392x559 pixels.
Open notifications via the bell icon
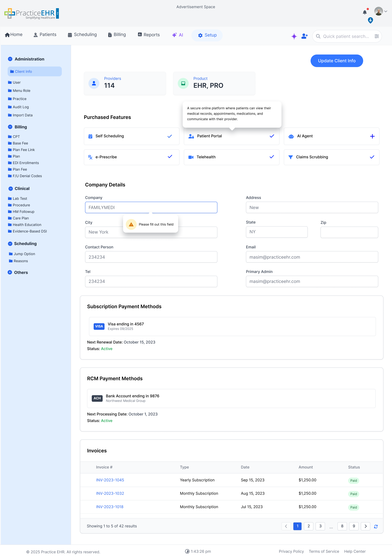tap(365, 12)
